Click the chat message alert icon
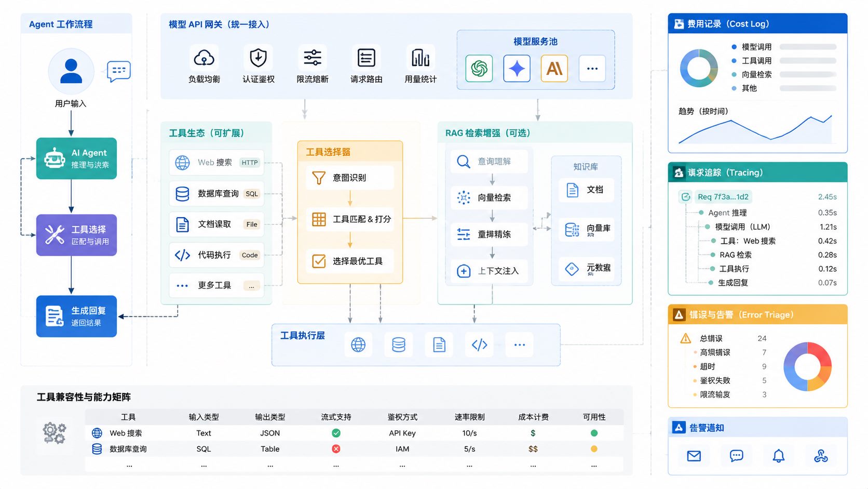868x489 pixels. pyautogui.click(x=736, y=456)
